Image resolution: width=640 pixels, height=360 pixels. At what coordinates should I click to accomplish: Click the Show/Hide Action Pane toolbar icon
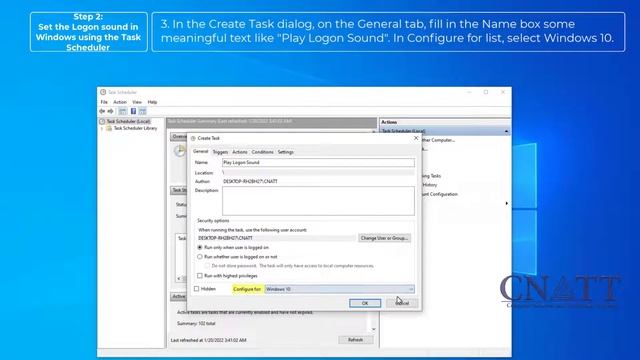click(142, 111)
